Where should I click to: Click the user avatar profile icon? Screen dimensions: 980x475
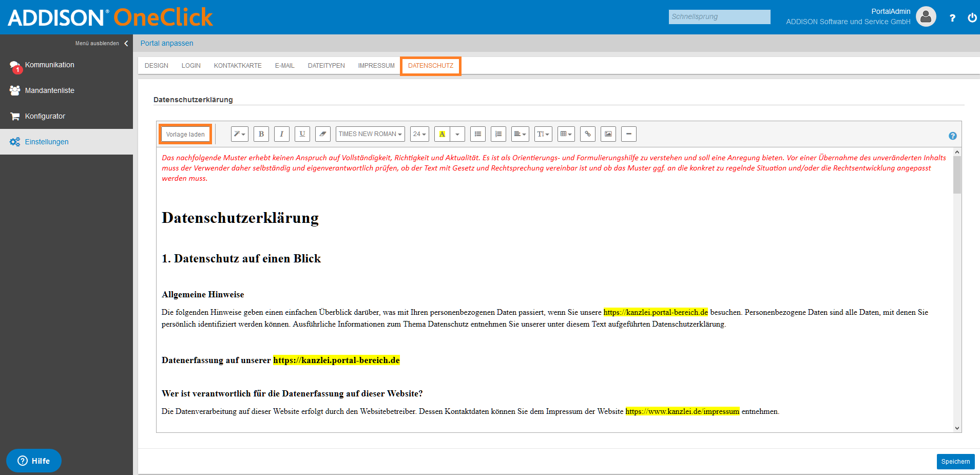click(926, 16)
